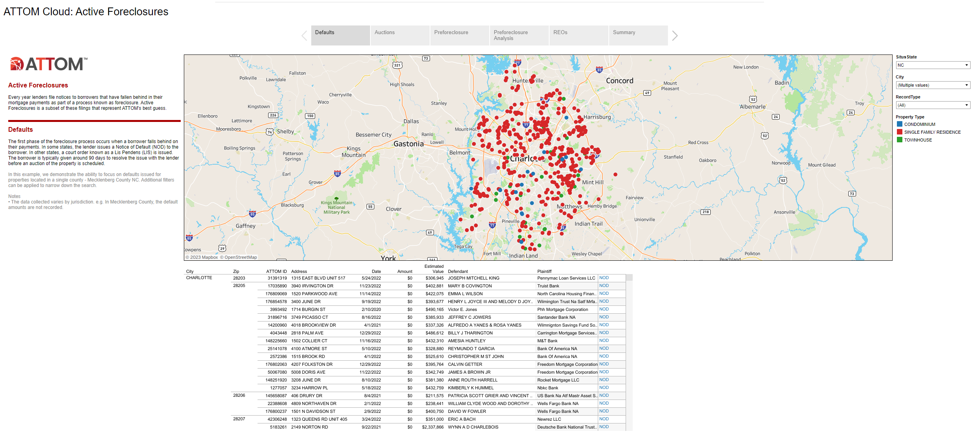Screen dimensions: 980x436
Task: Click date 9/22/2021 cell
Action: click(x=371, y=427)
